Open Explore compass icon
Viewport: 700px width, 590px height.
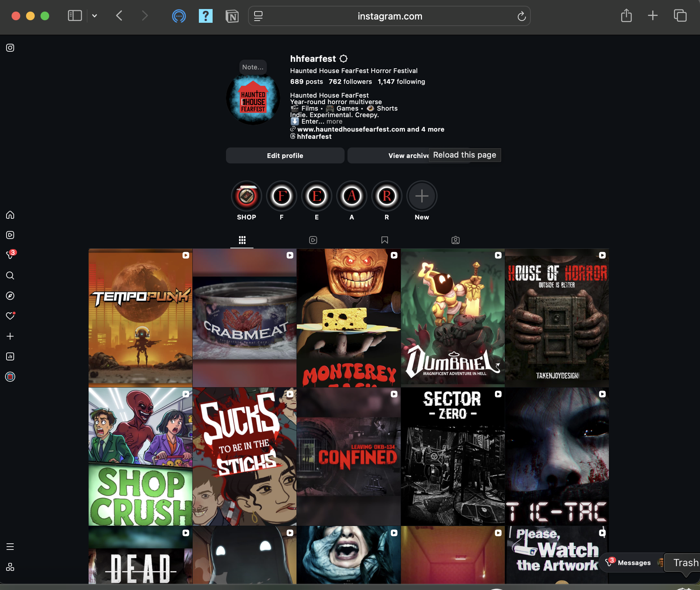point(10,296)
